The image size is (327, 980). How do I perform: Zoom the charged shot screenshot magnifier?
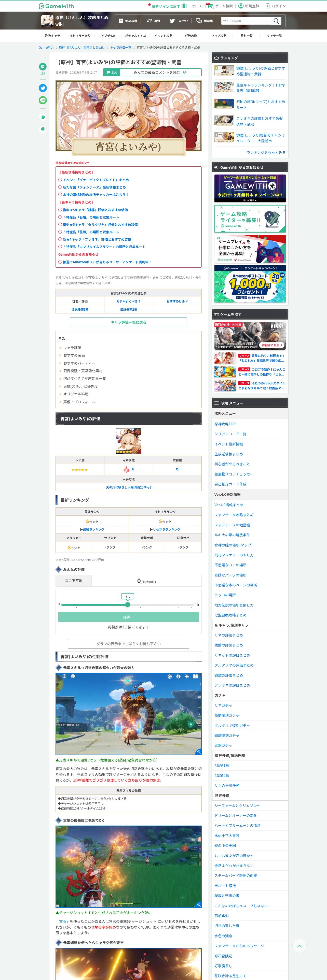click(x=198, y=904)
